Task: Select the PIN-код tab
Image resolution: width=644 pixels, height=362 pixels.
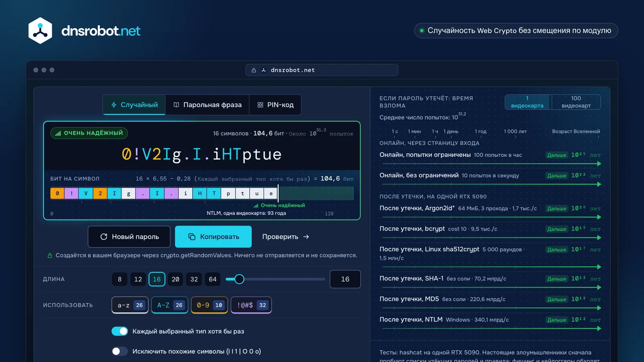Action: (x=275, y=105)
